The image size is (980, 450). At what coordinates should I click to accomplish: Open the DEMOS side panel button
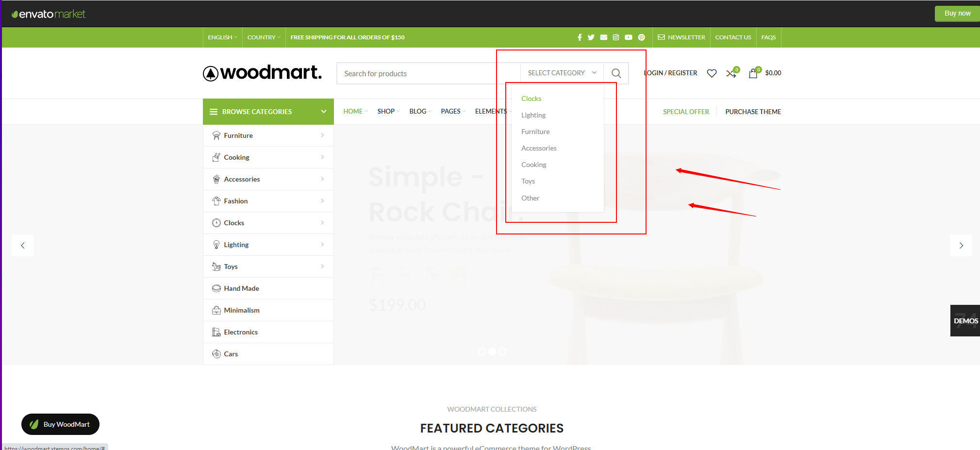tap(965, 320)
